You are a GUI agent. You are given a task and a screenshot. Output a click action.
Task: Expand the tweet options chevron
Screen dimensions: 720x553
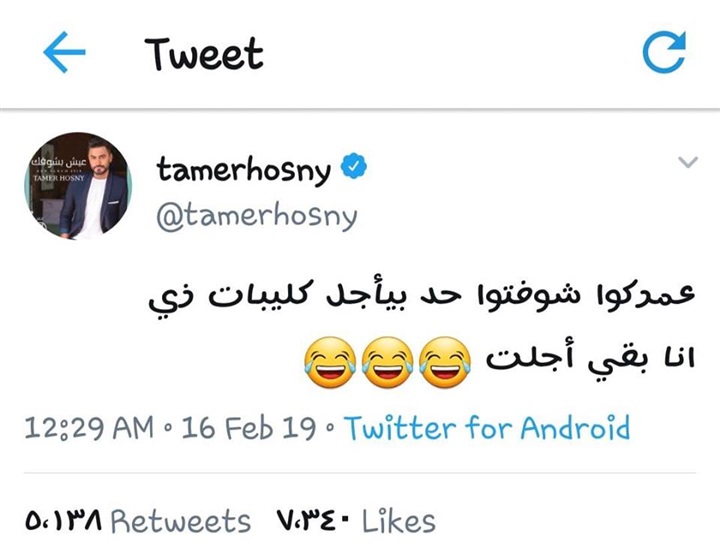point(688,162)
